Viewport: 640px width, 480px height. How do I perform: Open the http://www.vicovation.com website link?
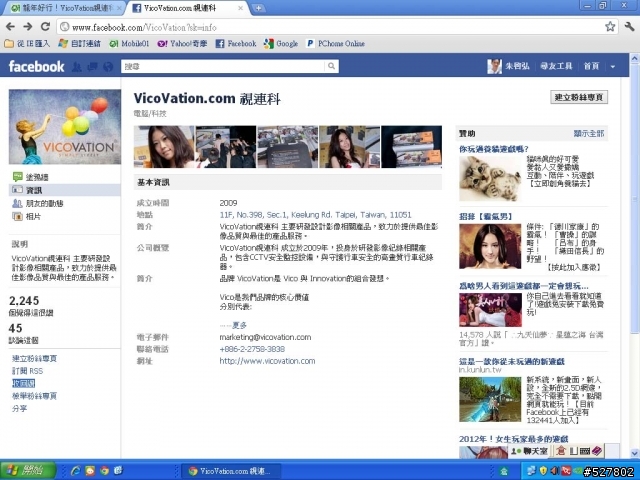click(267, 361)
